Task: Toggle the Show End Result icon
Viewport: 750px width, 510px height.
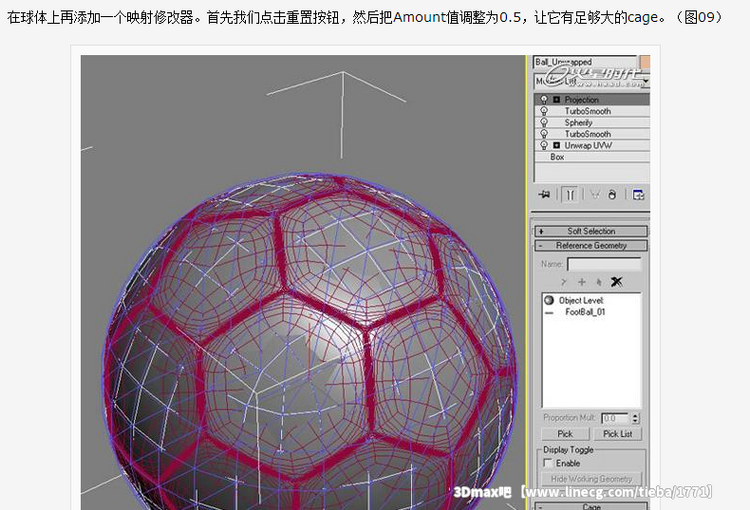Action: pyautogui.click(x=570, y=195)
